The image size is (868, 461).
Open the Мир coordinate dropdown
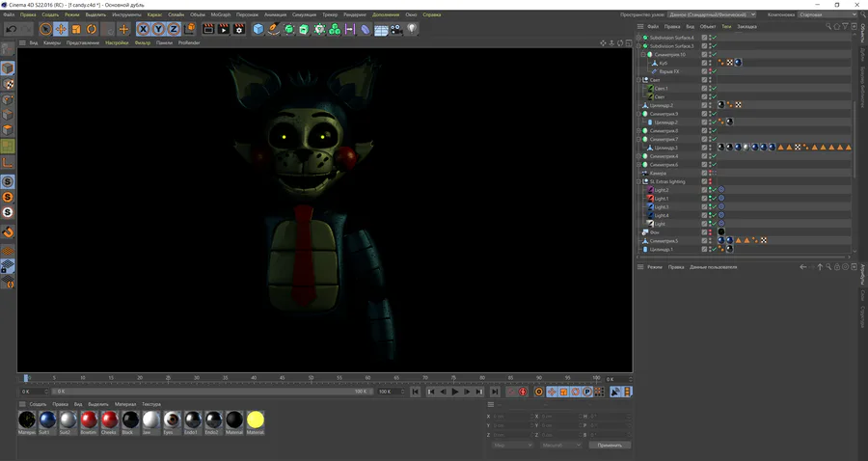tap(512, 445)
